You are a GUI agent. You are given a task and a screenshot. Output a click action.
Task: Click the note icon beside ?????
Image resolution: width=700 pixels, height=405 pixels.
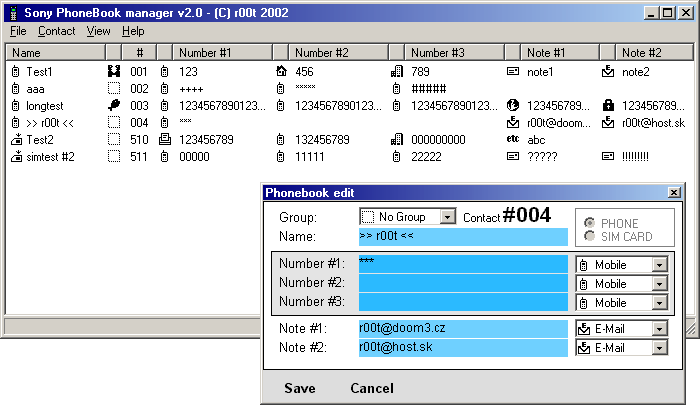[x=513, y=156]
